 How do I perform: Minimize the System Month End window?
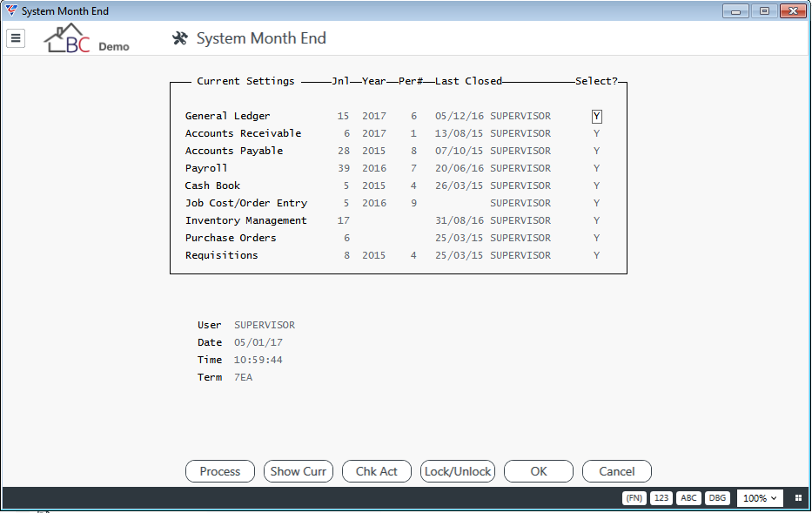pos(735,10)
